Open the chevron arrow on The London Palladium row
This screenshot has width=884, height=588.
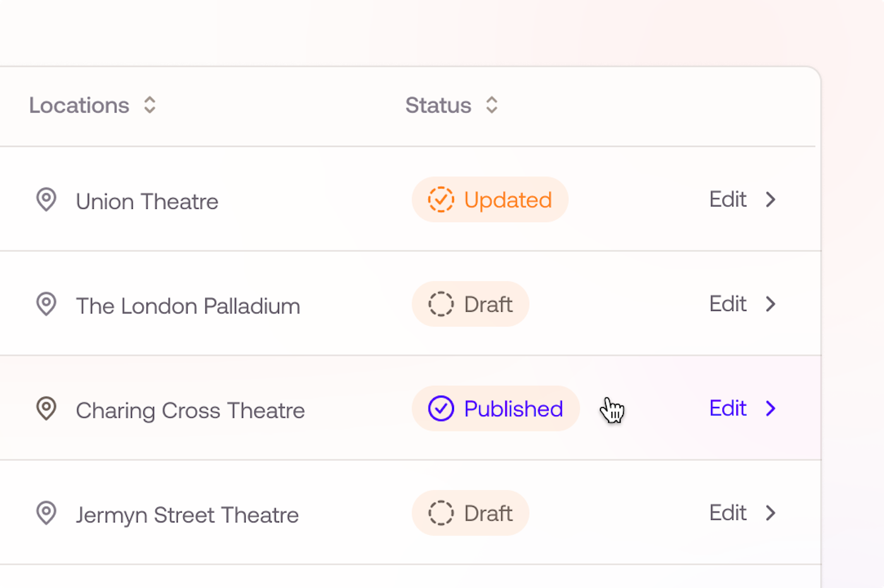click(770, 304)
